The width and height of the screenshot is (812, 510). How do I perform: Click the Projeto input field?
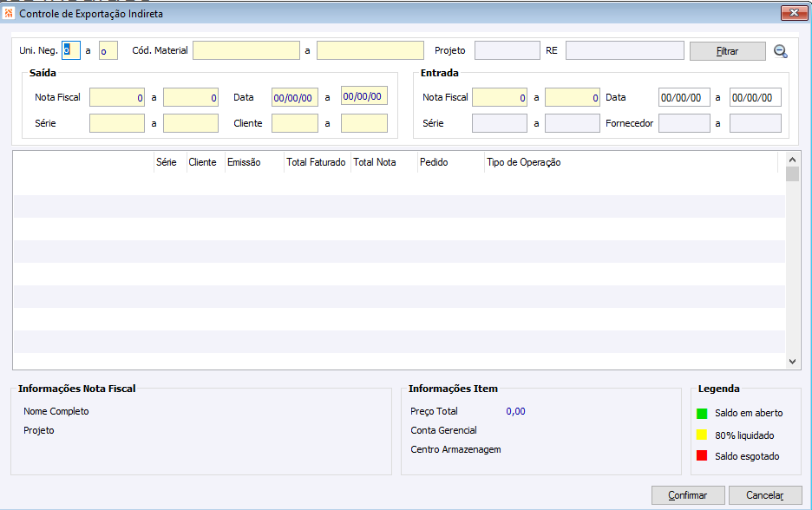(x=507, y=50)
